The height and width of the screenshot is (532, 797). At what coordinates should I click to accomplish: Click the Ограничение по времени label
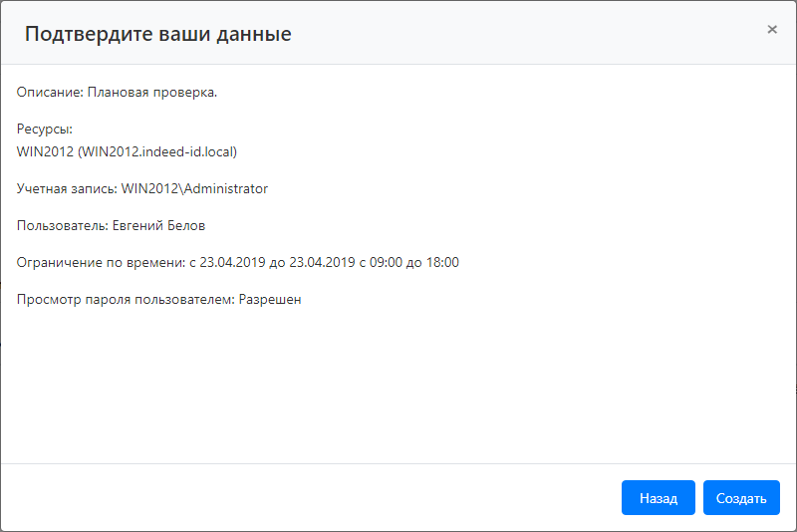(x=101, y=262)
